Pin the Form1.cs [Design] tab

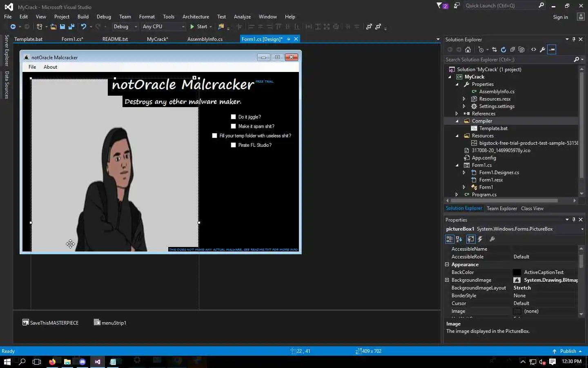(288, 39)
